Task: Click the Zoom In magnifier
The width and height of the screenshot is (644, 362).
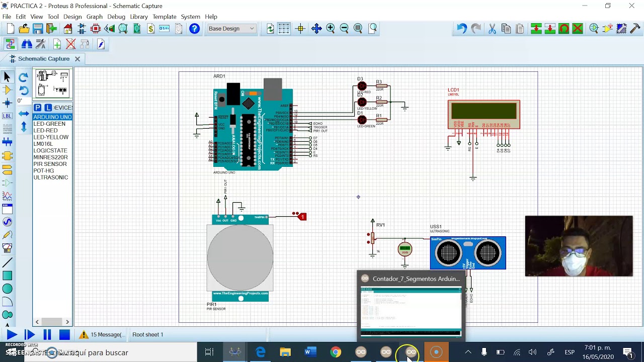Action: pos(331,29)
